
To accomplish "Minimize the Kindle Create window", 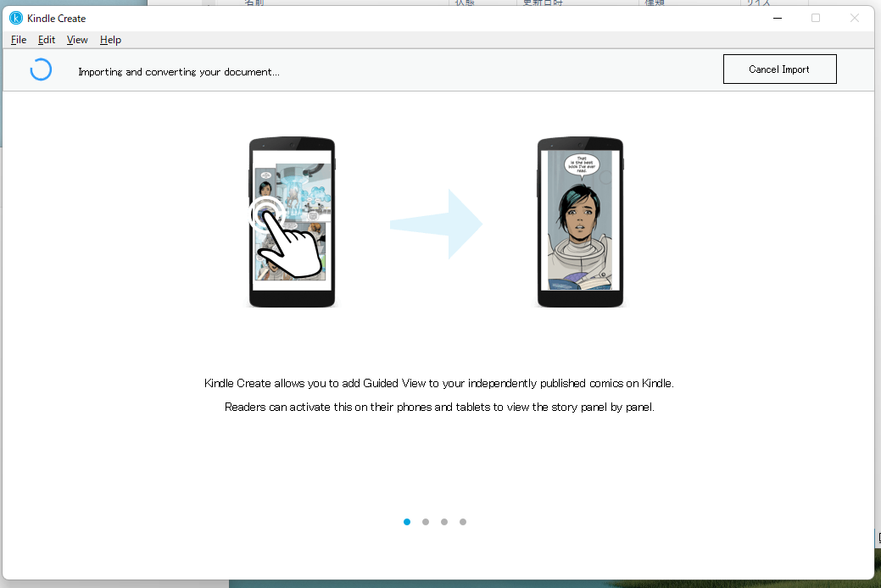I will point(778,18).
